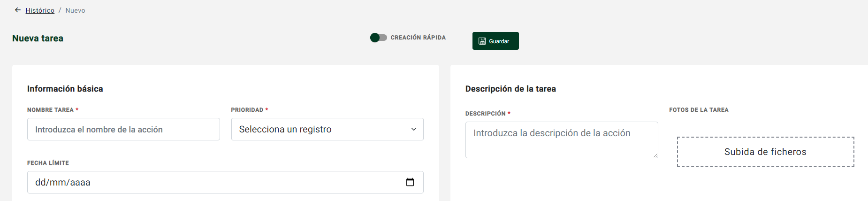This screenshot has width=868, height=201.
Task: Toggle the Creación rápida switch
Action: (379, 38)
